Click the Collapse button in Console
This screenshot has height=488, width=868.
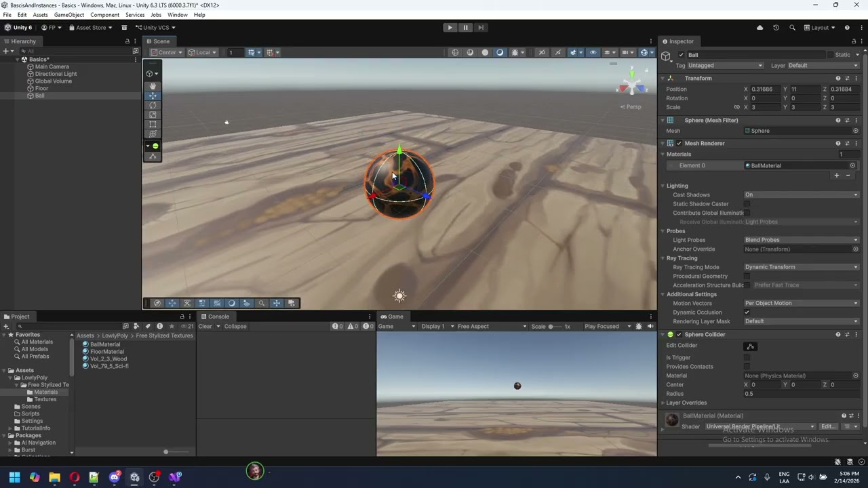click(235, 327)
